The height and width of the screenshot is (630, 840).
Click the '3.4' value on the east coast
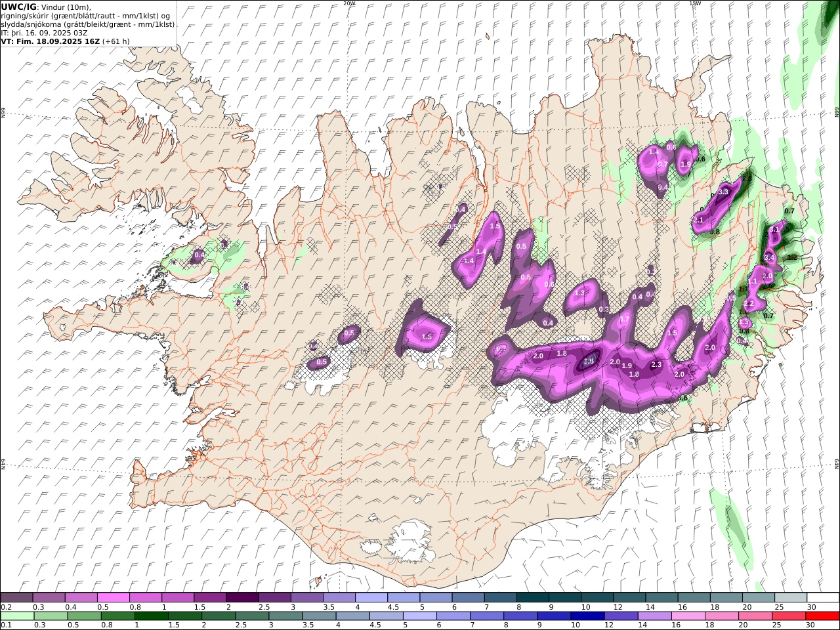click(x=770, y=258)
